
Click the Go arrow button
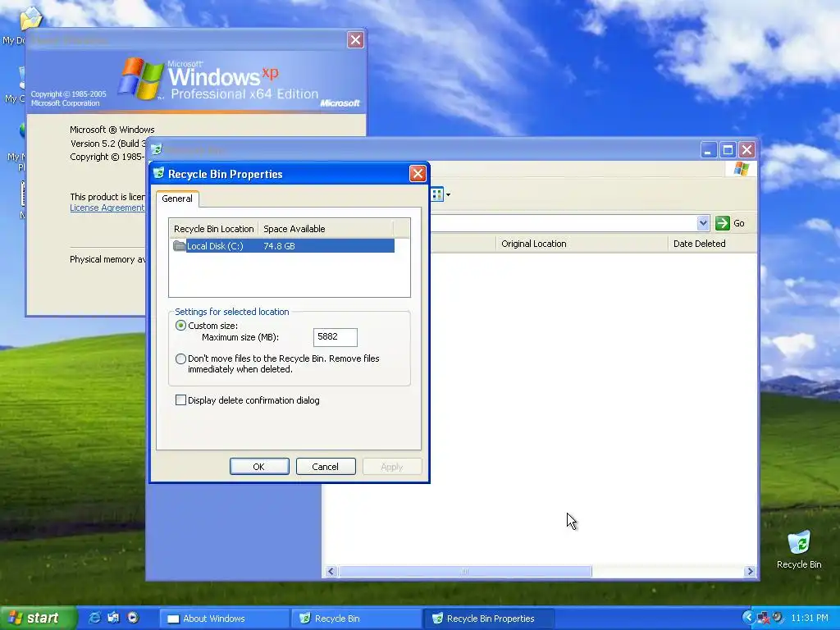click(723, 223)
